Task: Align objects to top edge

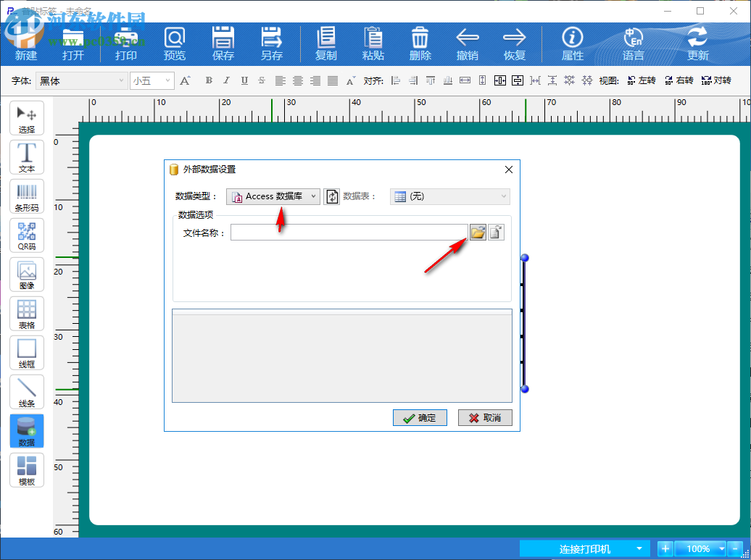Action: pyautogui.click(x=431, y=80)
